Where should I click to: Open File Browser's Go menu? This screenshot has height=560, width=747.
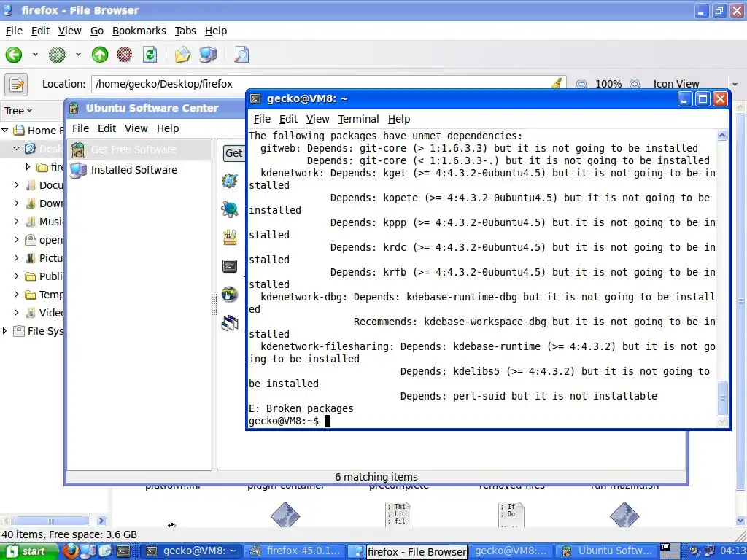tap(97, 31)
